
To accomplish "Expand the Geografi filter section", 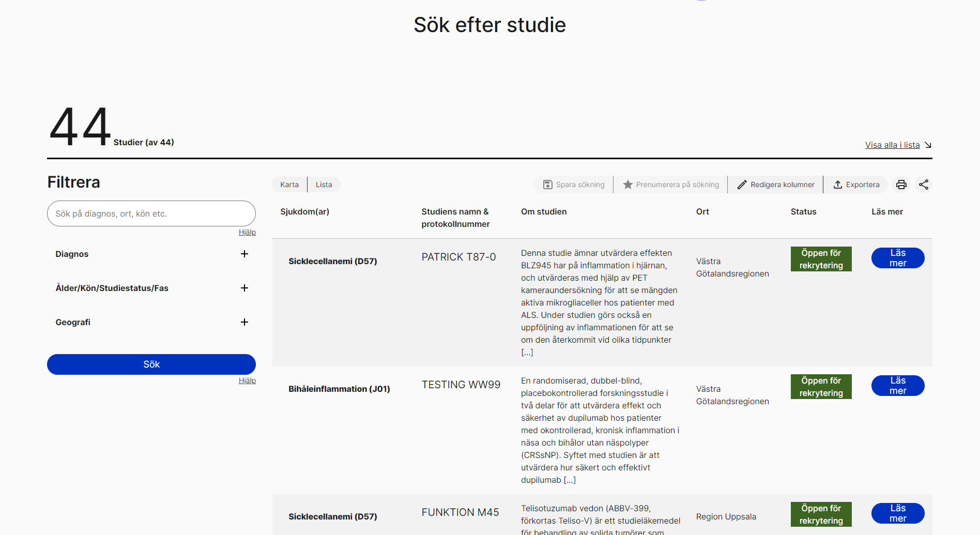I will pos(244,322).
